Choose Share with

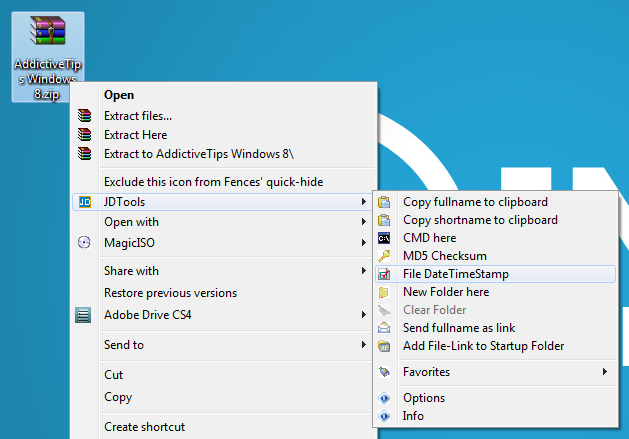coord(222,271)
